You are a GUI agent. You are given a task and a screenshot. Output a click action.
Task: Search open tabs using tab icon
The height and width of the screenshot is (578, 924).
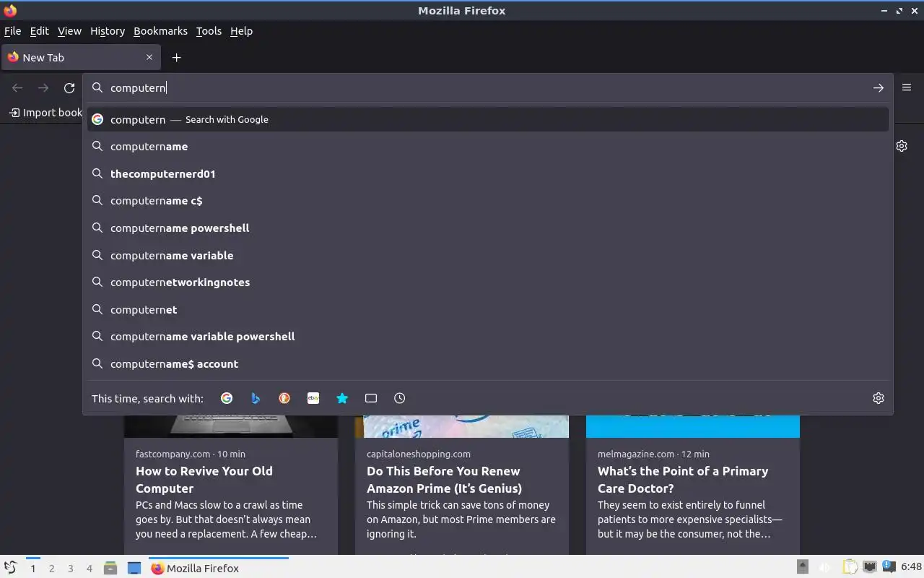pos(371,398)
